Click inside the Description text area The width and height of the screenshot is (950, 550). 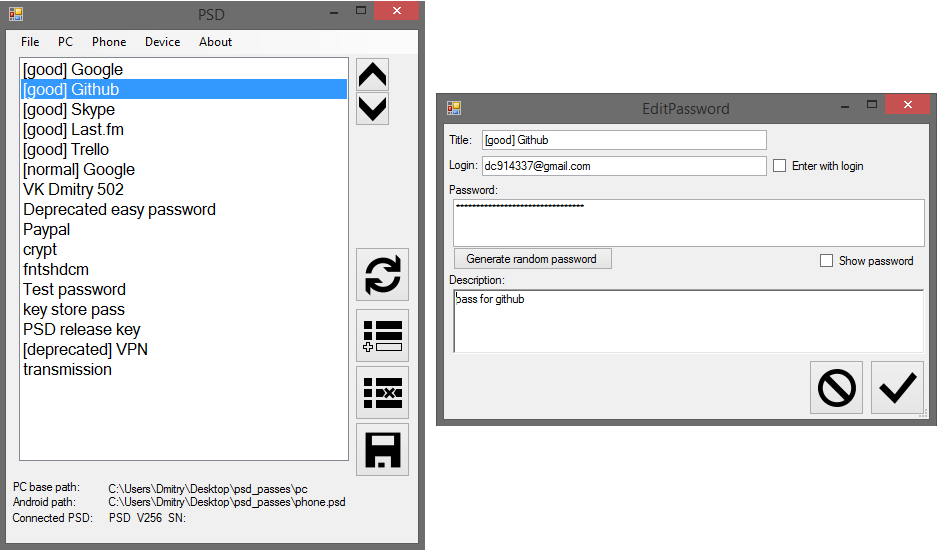pos(689,321)
